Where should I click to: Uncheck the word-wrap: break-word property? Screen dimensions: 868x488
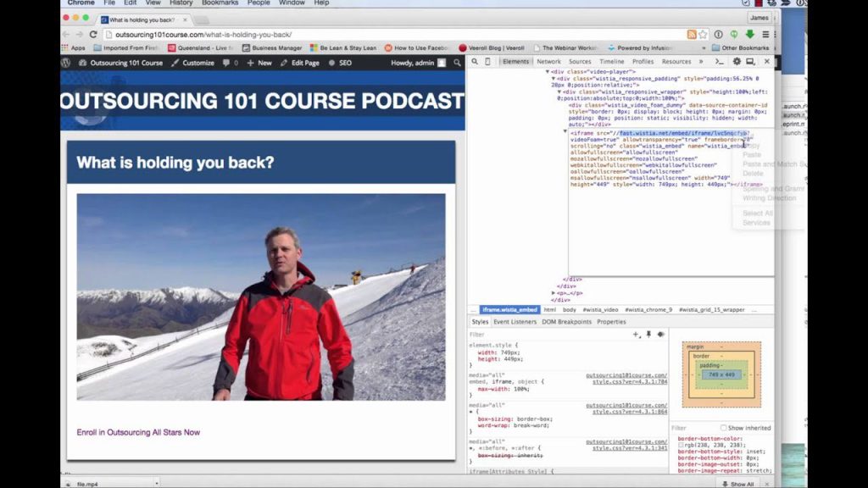474,425
